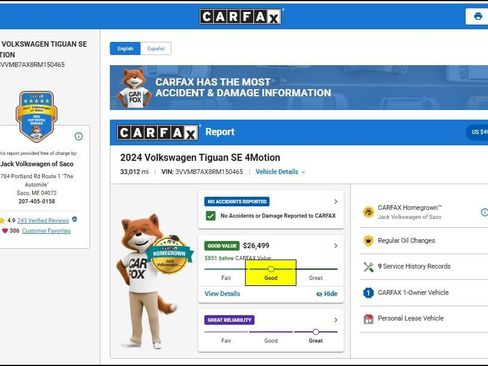Click the Top Rated Dealer badge
Viewport: 488px width, 366px height.
[36, 116]
